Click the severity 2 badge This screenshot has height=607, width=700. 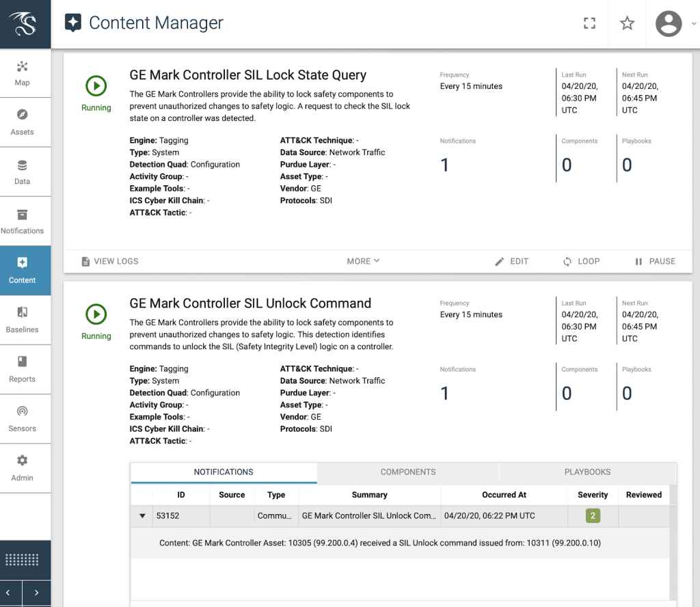pos(593,516)
